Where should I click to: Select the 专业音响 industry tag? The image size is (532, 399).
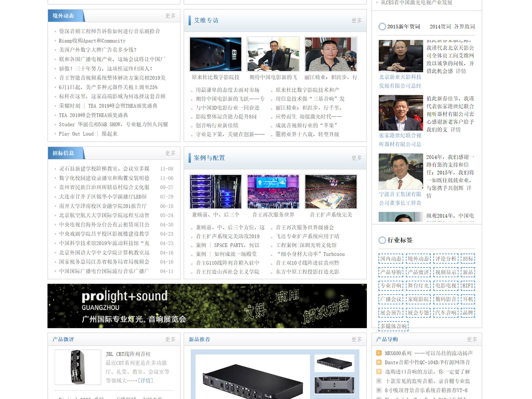[x=391, y=286]
